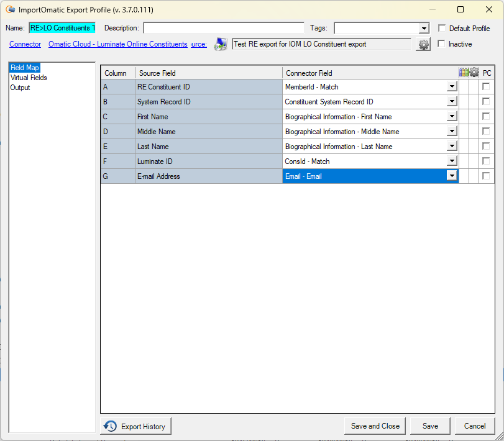Click the gear icon in the grid header row
This screenshot has width=504, height=441.
coord(474,71)
